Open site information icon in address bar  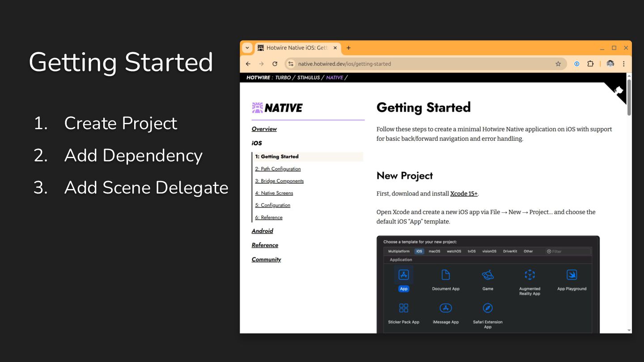click(x=291, y=64)
